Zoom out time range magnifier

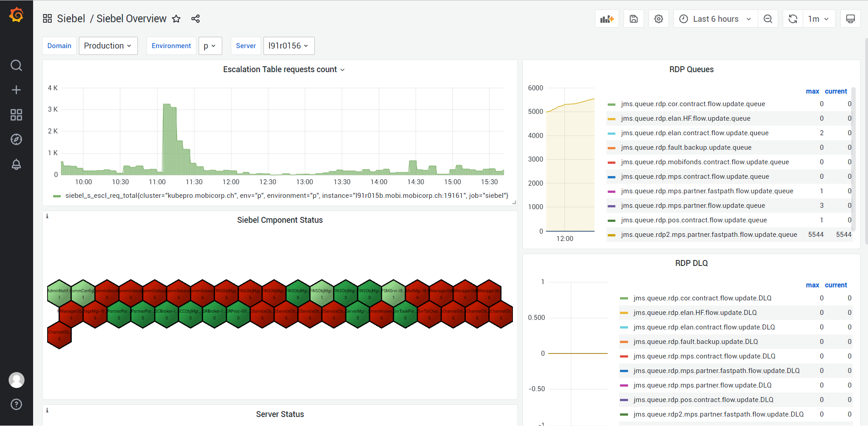pyautogui.click(x=768, y=19)
